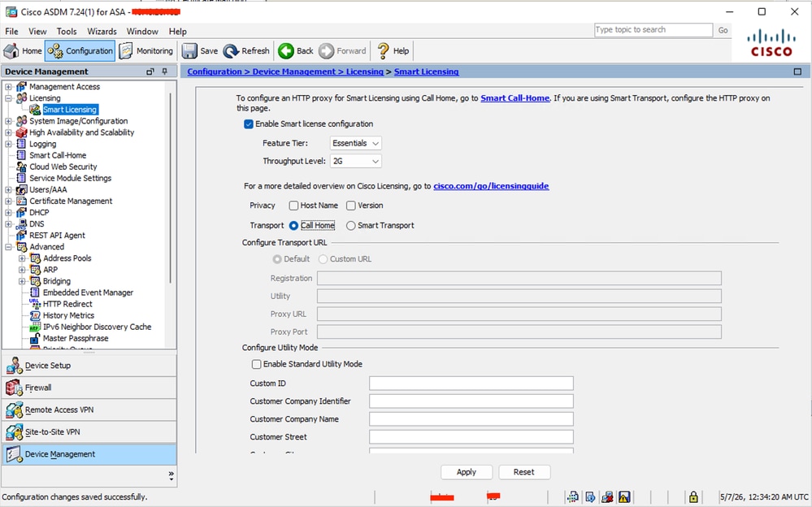Collapse the Advanced tree node
The image size is (812, 507).
point(8,247)
